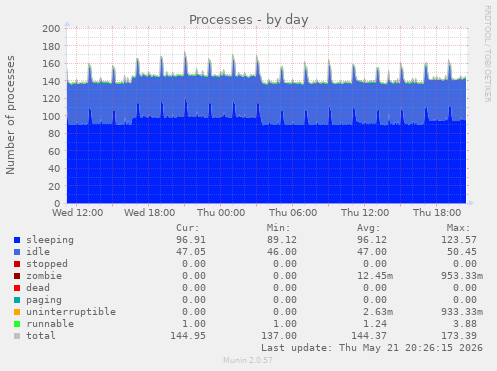497x371 pixels.
Task: Click the 'Max:' column header
Action: coord(459,228)
